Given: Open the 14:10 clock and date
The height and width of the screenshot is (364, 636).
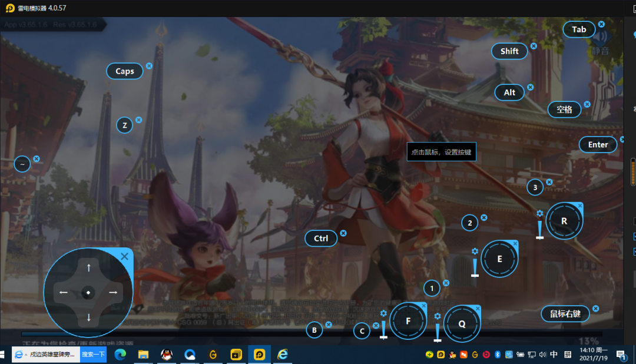Looking at the screenshot, I should coord(594,354).
